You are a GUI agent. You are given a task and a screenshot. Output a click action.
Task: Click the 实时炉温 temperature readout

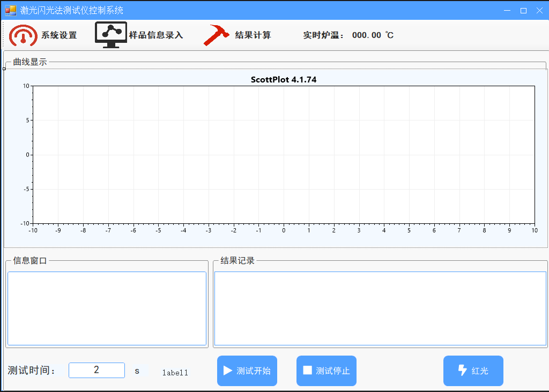373,35
